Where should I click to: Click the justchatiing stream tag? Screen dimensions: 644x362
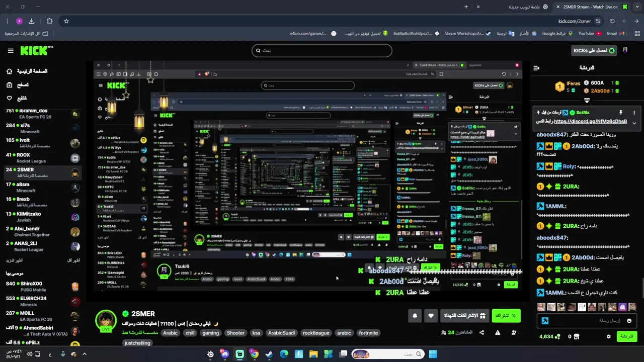pyautogui.click(x=137, y=343)
